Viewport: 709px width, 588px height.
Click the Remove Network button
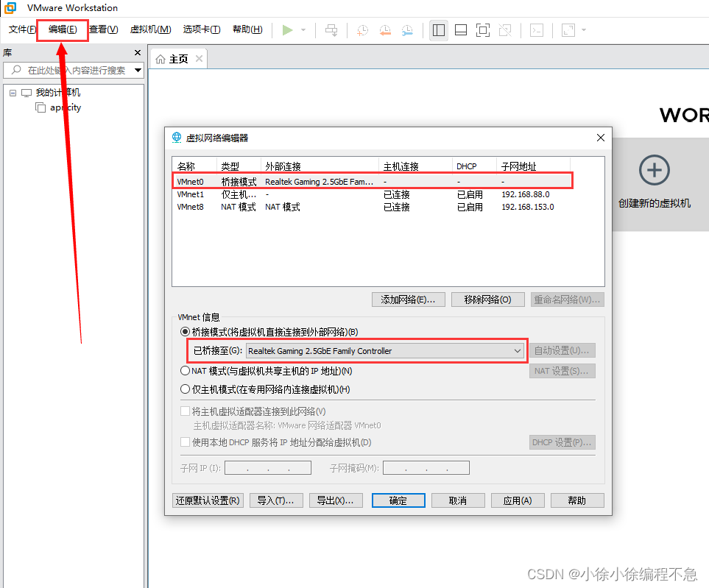coord(488,300)
